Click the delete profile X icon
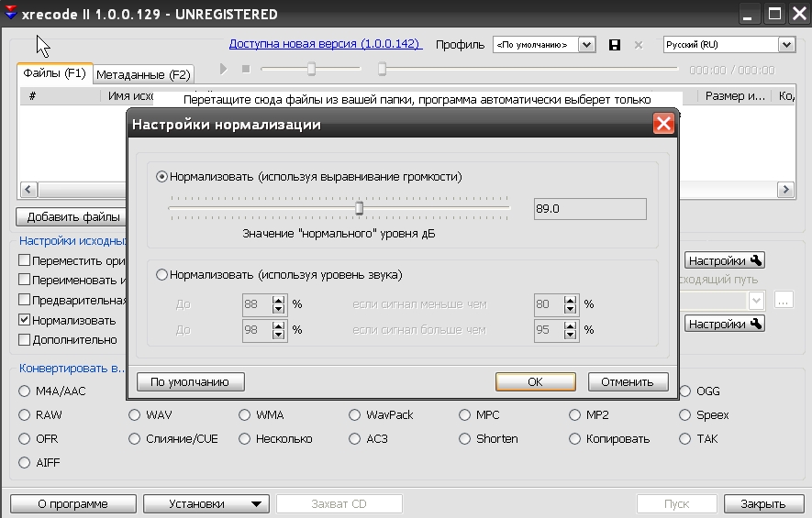This screenshot has width=812, height=518. point(639,45)
